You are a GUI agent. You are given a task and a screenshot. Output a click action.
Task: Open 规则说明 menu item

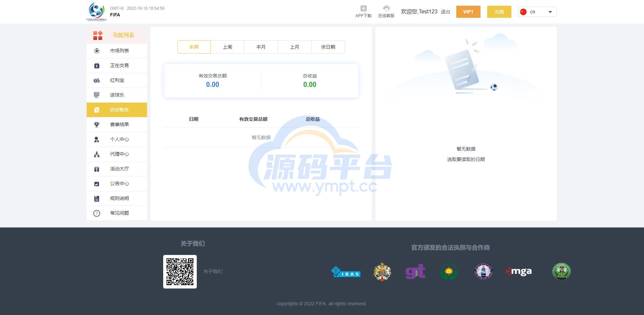pyautogui.click(x=117, y=199)
